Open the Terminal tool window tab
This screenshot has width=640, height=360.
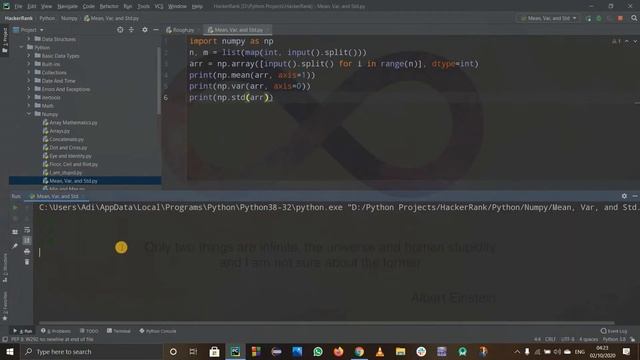pyautogui.click(x=119, y=331)
